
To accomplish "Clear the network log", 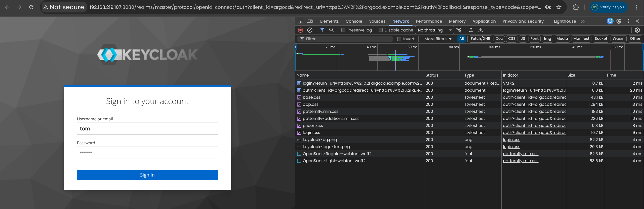I will click(310, 30).
